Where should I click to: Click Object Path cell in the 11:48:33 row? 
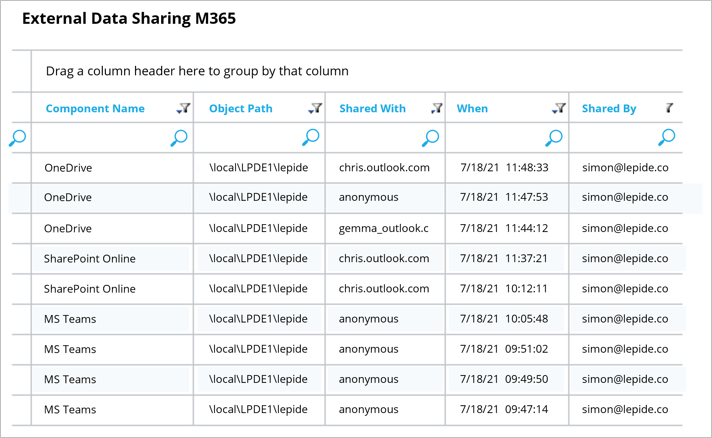coord(258,168)
